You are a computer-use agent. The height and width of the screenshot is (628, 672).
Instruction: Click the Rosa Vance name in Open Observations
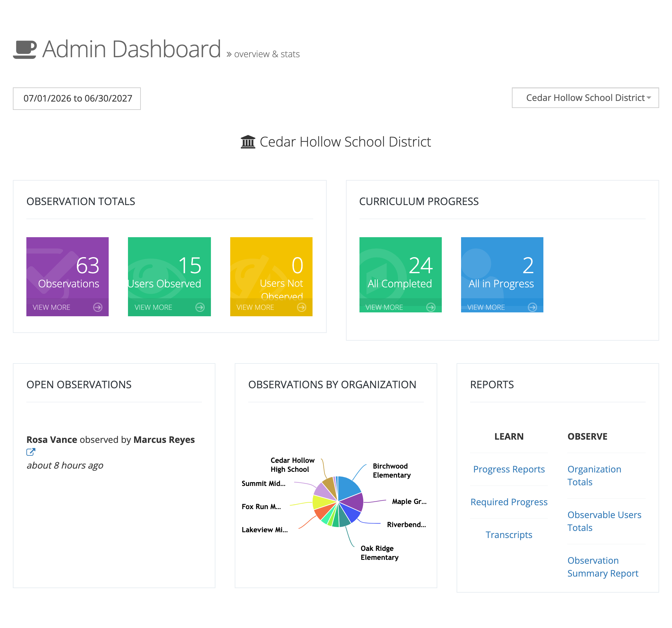pyautogui.click(x=52, y=440)
